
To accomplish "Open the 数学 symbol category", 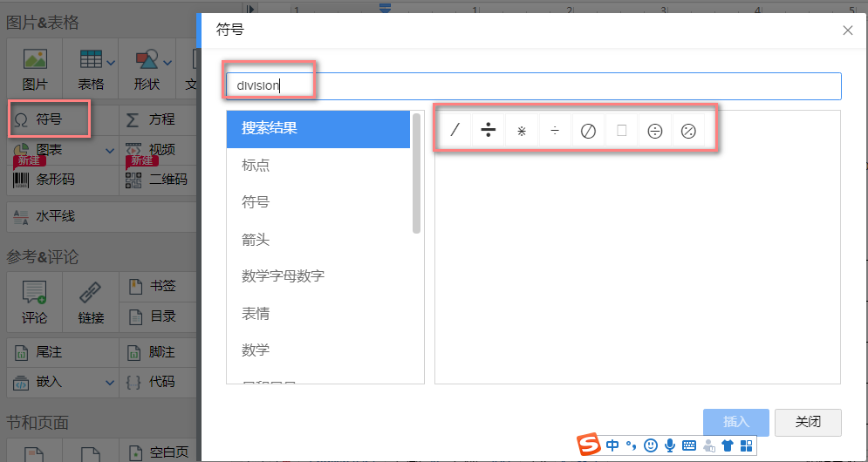I will point(318,350).
